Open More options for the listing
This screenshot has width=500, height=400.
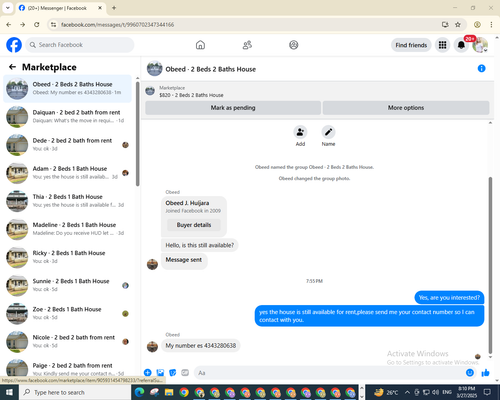[x=406, y=108]
